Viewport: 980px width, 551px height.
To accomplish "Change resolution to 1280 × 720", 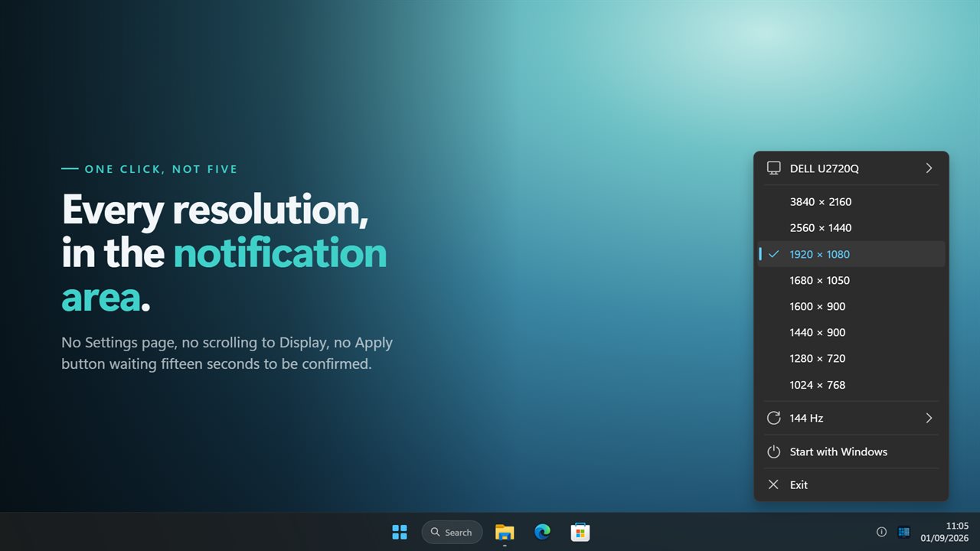I will (851, 358).
